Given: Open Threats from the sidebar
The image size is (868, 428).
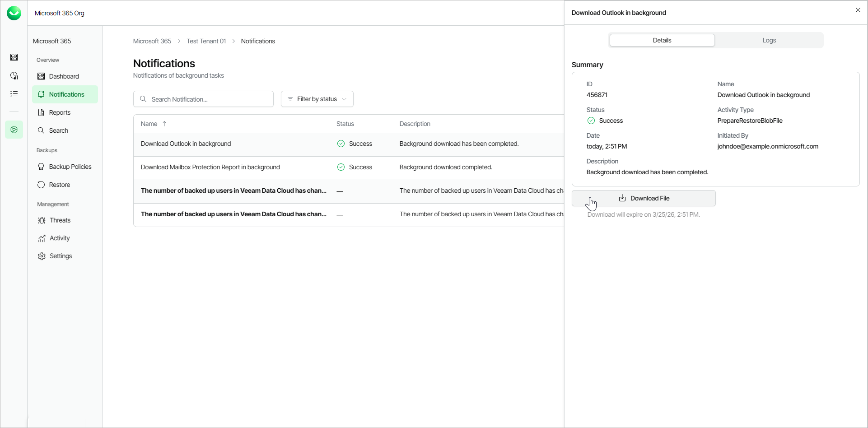Looking at the screenshot, I should [x=60, y=220].
